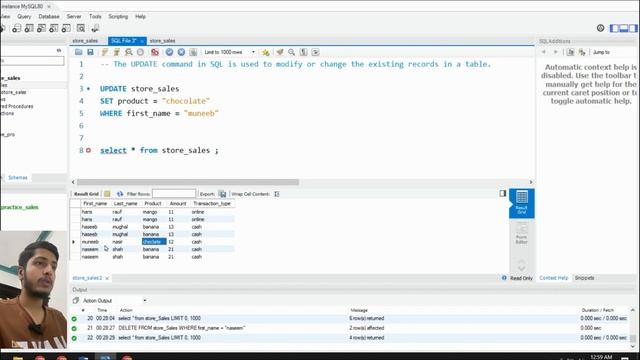The height and width of the screenshot is (360, 640).
Task: Select the highlighted chocolate cell
Action: click(154, 242)
